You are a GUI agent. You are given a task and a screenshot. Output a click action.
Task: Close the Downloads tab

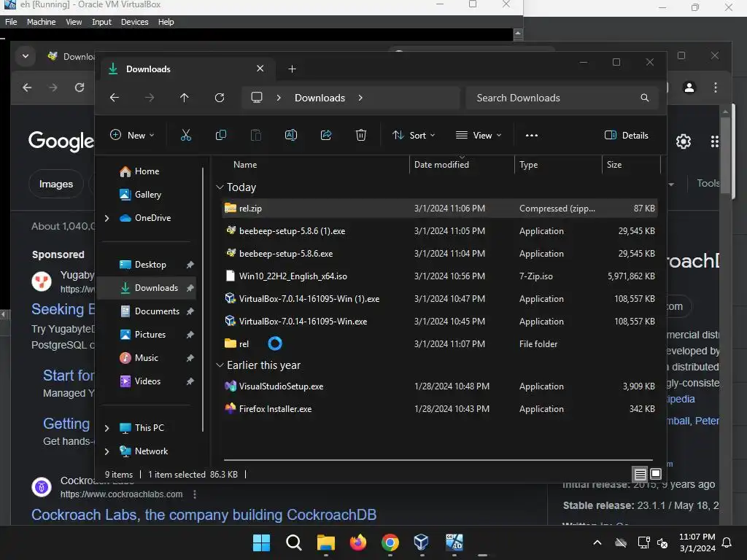pos(260,69)
